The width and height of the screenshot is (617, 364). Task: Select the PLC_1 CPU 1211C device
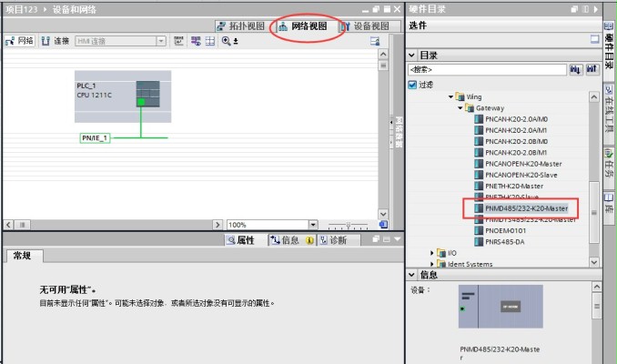click(x=123, y=96)
